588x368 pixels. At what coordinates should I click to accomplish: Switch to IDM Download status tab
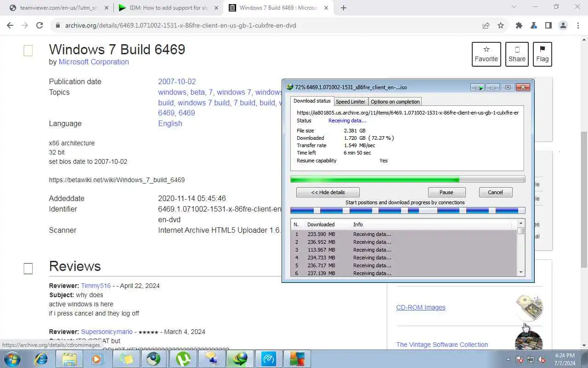coord(312,101)
